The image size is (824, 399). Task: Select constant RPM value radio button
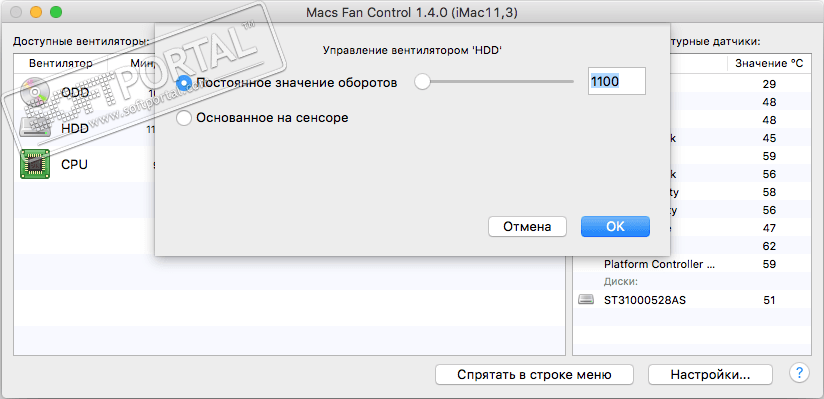click(x=184, y=83)
